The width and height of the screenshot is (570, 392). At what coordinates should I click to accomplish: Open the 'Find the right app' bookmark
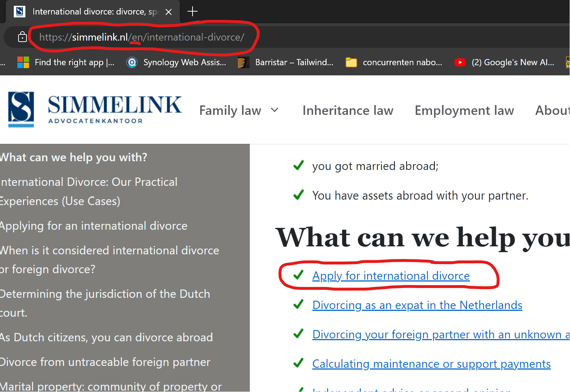tap(66, 62)
